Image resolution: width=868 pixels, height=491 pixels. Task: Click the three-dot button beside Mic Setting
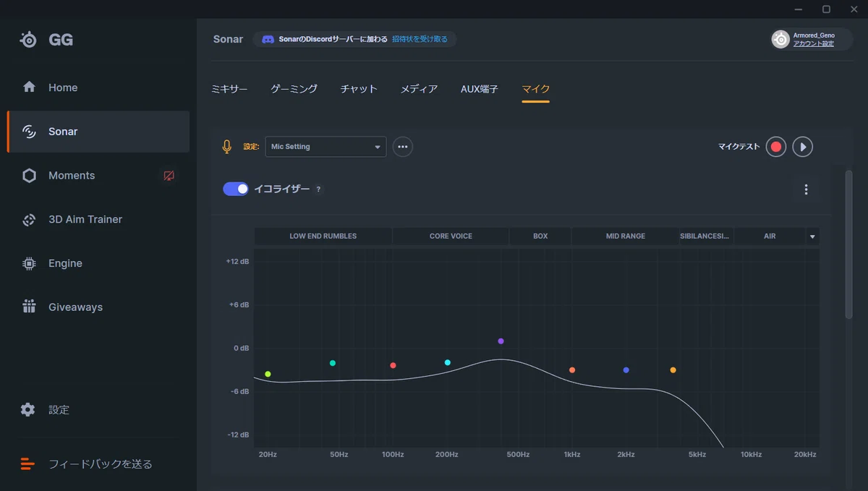pyautogui.click(x=403, y=147)
